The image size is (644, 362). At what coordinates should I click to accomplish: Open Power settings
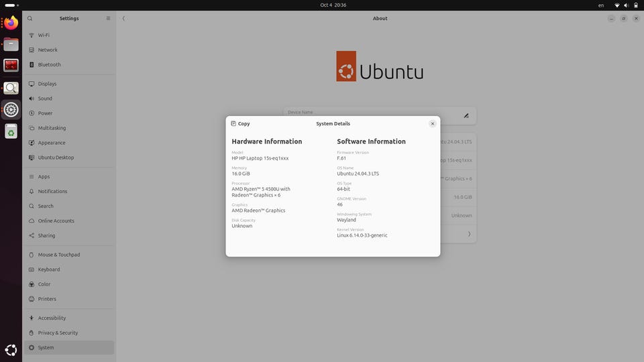click(69, 113)
